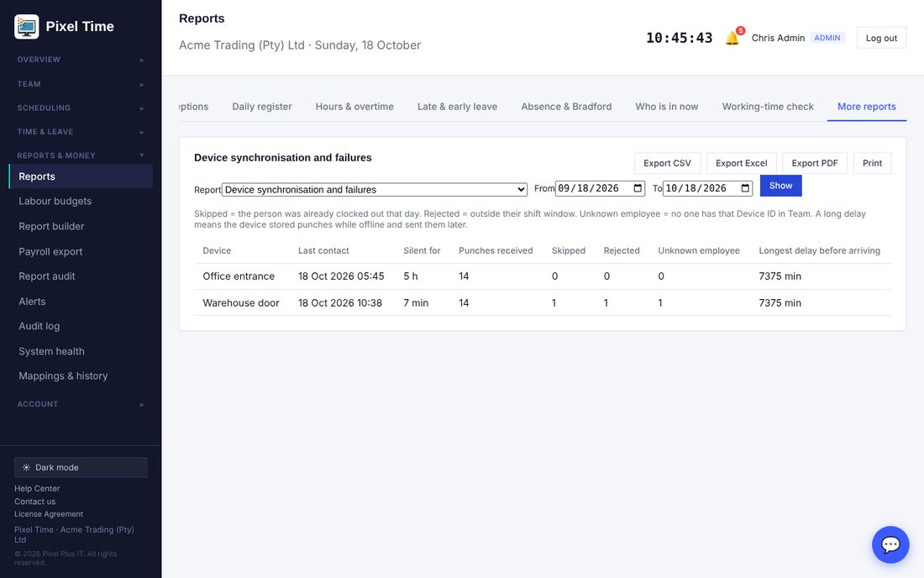Open the To date calendar picker icon

(x=745, y=188)
